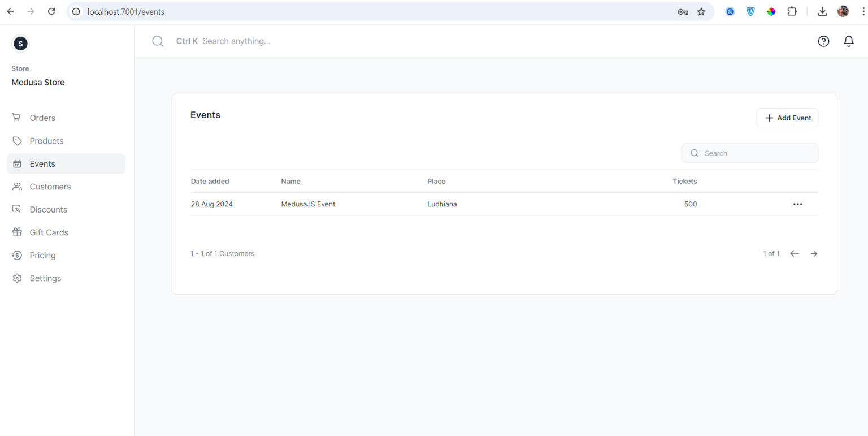Go to next page of events

(x=814, y=253)
